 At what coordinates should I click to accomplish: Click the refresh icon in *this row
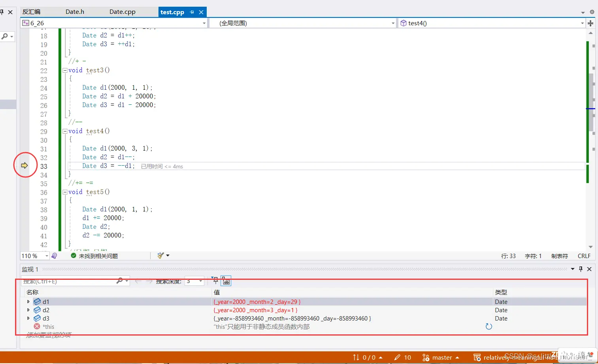tap(489, 326)
